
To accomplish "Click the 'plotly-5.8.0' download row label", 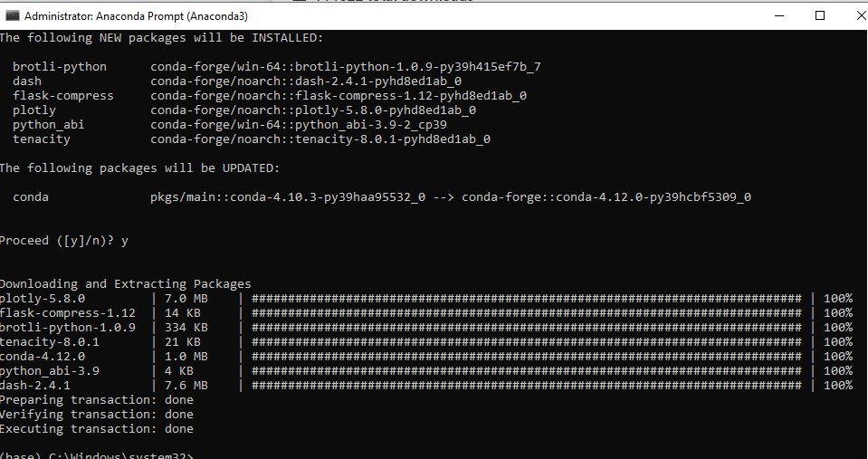I will (42, 299).
